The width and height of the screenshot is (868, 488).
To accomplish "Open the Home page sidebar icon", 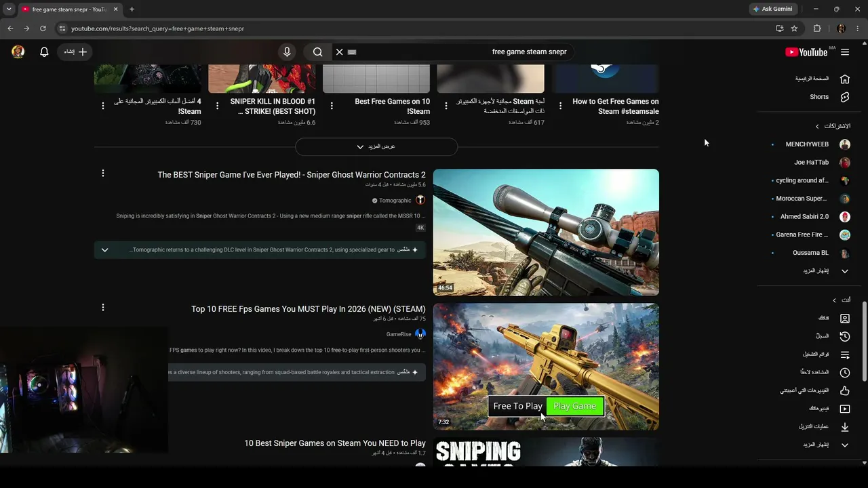I will [845, 79].
